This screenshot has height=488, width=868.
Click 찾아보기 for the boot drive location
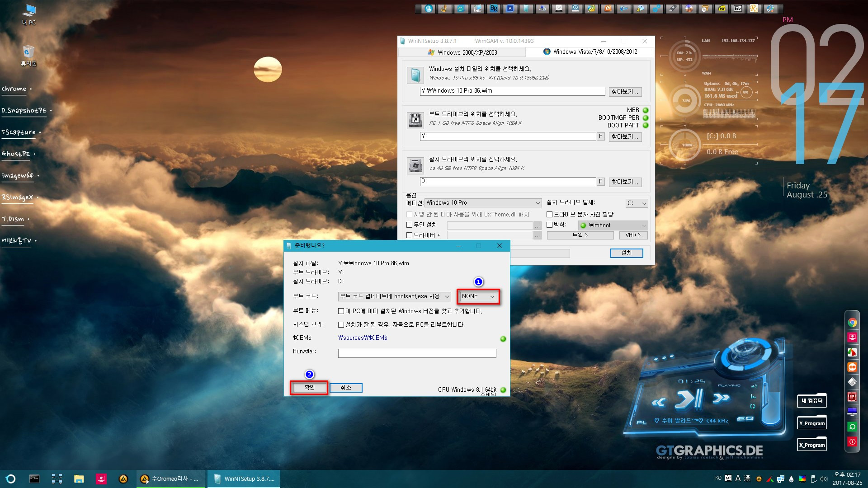point(625,137)
